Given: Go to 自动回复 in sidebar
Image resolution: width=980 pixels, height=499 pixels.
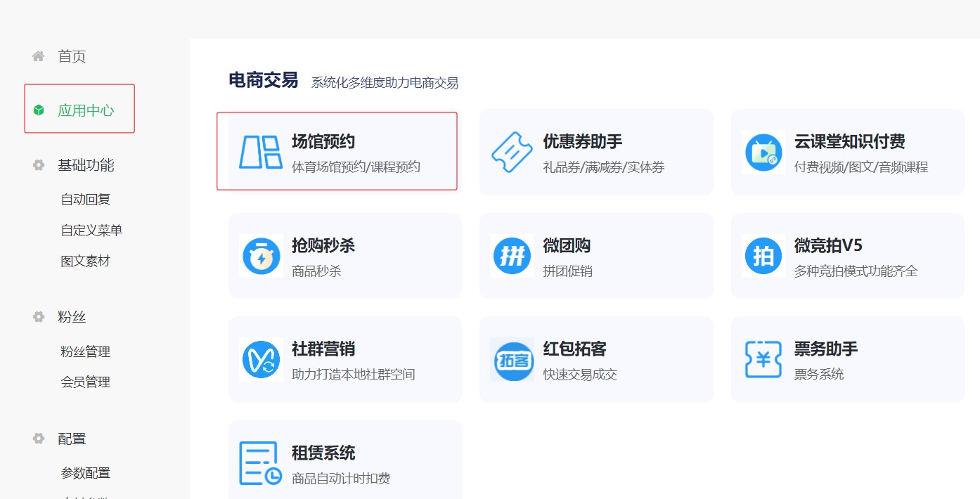Looking at the screenshot, I should (86, 199).
